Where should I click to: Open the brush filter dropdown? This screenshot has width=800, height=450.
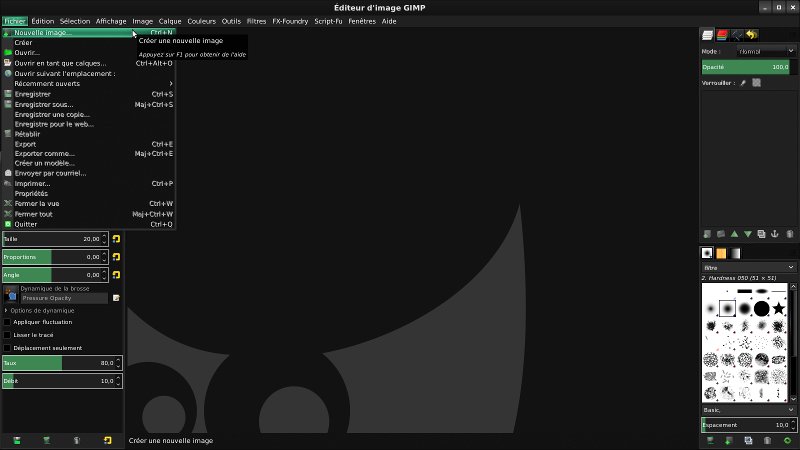pos(748,267)
